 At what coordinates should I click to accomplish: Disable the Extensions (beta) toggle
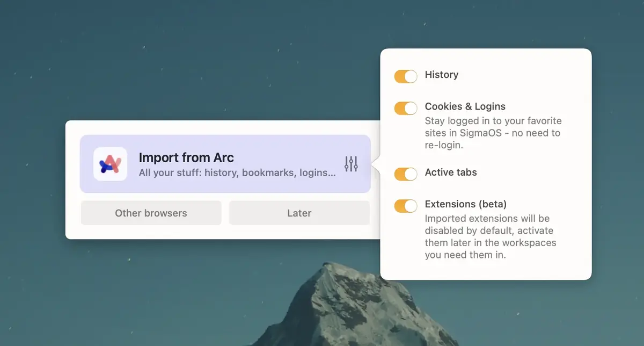[406, 206]
